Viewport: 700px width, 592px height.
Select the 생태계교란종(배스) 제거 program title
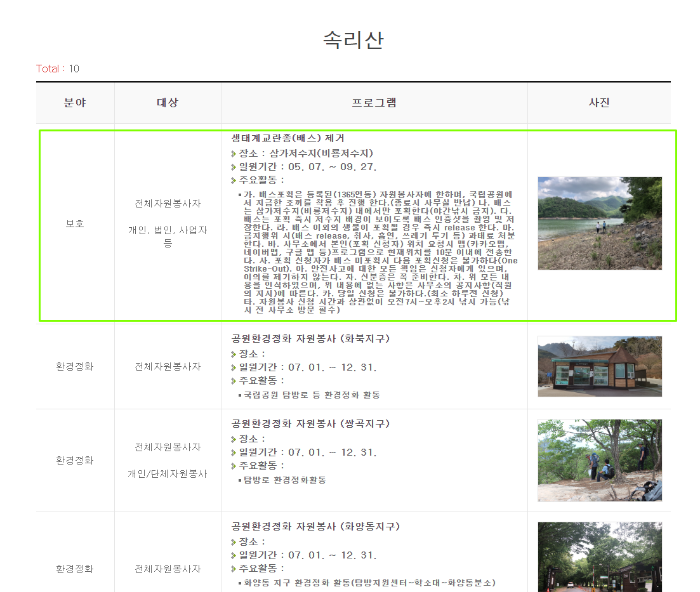click(288, 138)
